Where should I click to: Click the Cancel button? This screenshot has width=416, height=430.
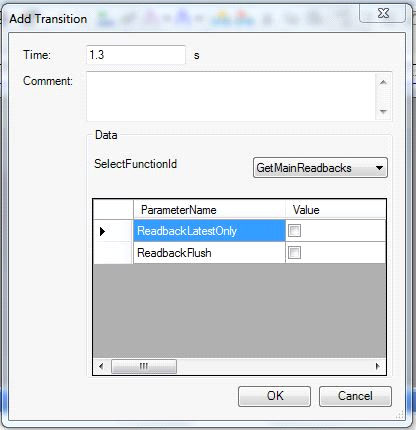pos(355,396)
